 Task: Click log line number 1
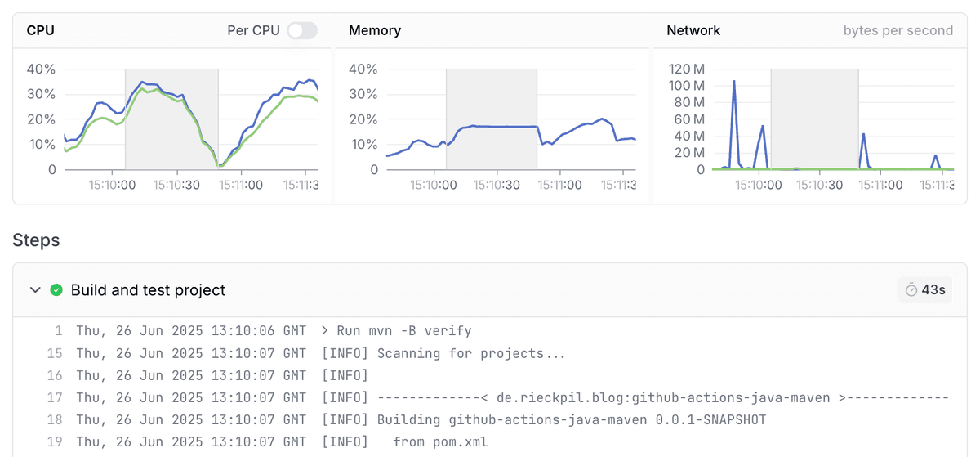58,331
